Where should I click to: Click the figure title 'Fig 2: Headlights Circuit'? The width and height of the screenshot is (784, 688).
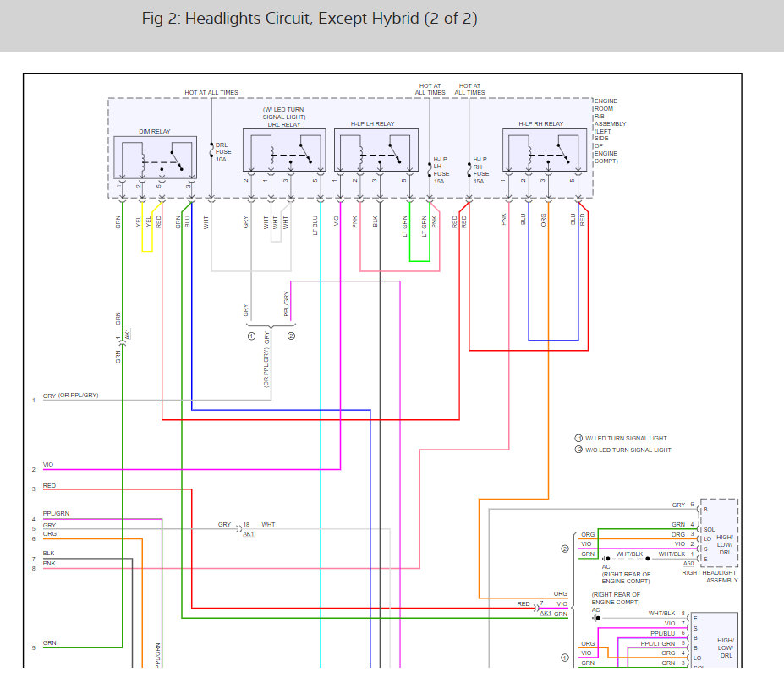[310, 19]
